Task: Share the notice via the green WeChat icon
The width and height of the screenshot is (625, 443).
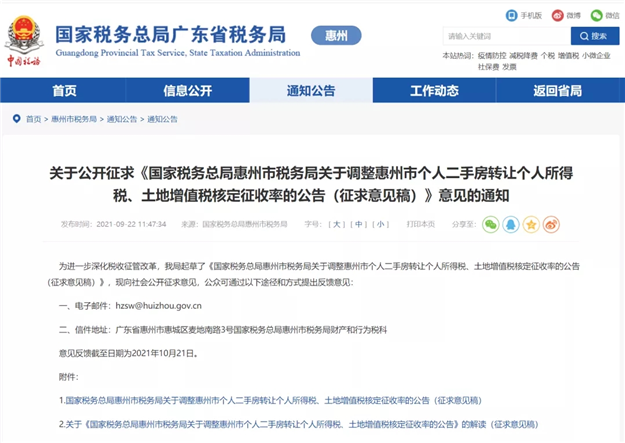Action: pos(491,224)
